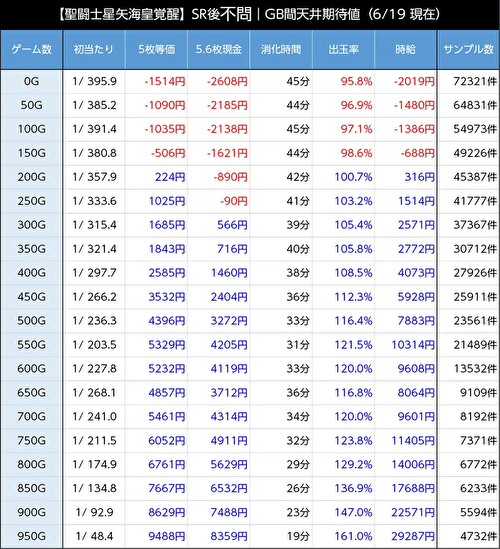The width and height of the screenshot is (500, 549).
Task: Select the 500G row label
Action: (x=32, y=321)
